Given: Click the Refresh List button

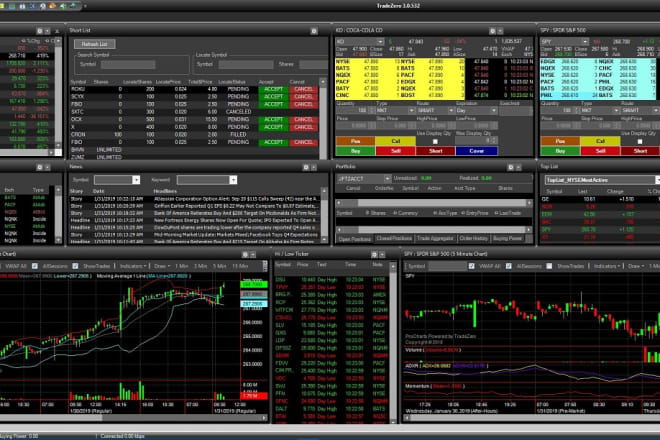Looking at the screenshot, I should [95, 44].
